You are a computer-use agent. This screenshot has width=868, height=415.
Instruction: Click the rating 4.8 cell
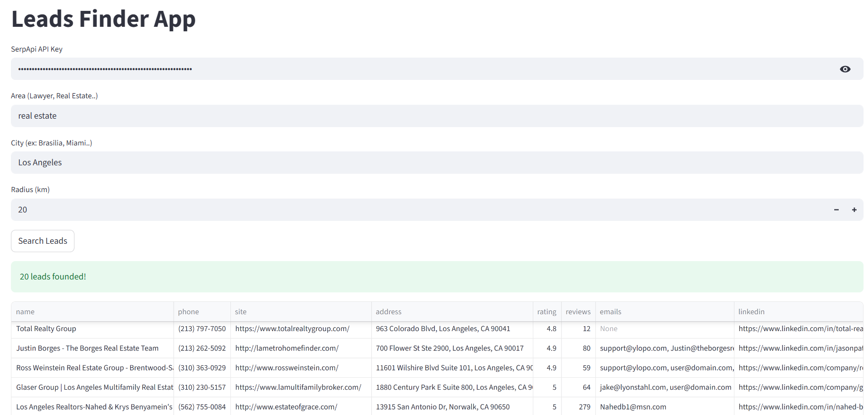click(x=547, y=329)
